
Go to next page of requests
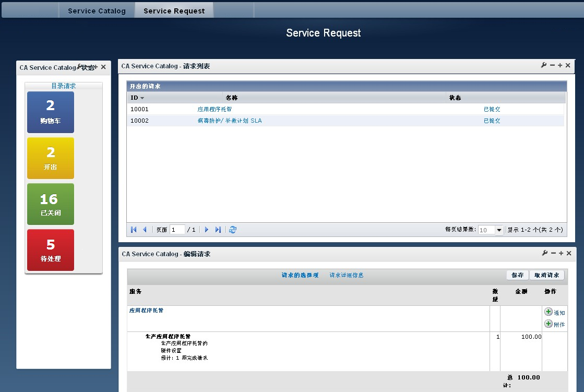coord(207,230)
